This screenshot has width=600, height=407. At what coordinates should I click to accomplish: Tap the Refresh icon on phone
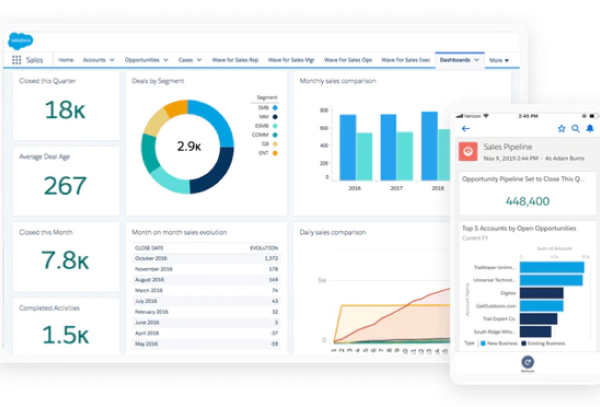point(527,362)
